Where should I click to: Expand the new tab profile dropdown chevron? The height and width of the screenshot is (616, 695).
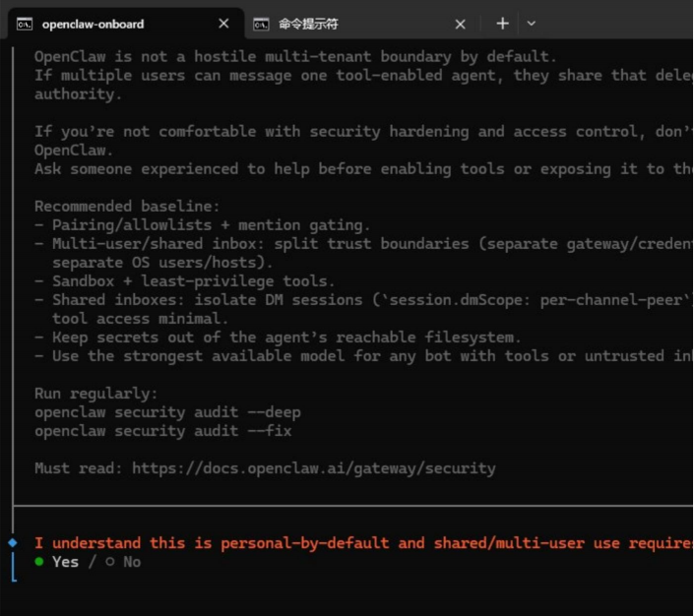[532, 23]
